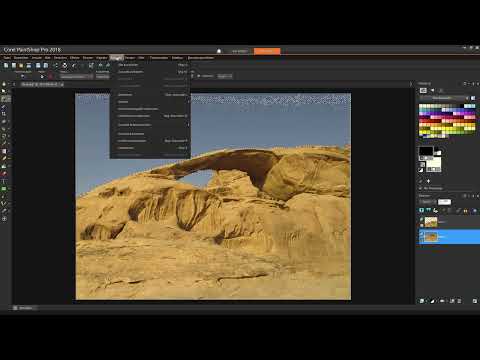480x360 pixels.
Task: Switch to the orange Edit workspace tab
Action: (267, 51)
